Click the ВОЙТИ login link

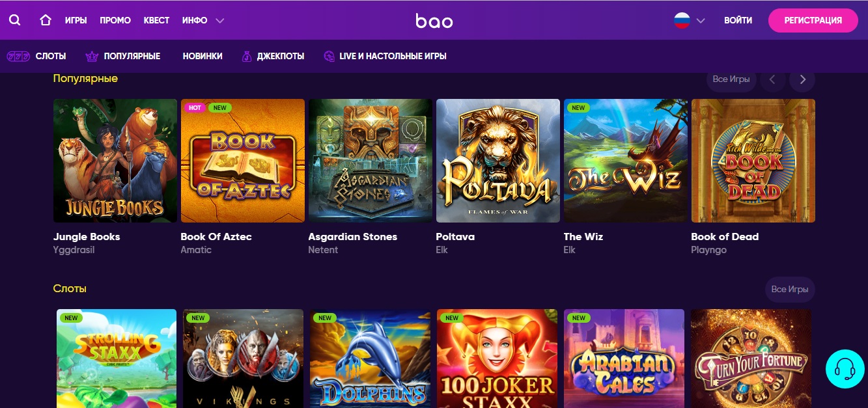coord(738,21)
